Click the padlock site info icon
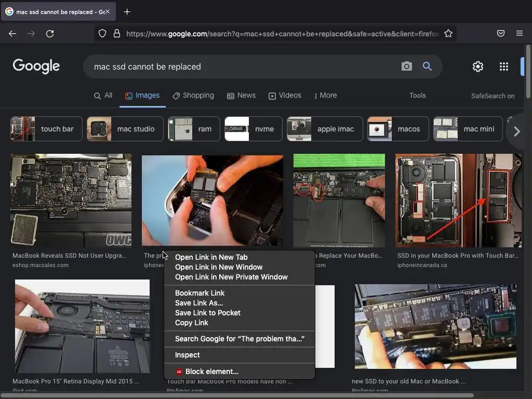This screenshot has width=532, height=399. 117,33
